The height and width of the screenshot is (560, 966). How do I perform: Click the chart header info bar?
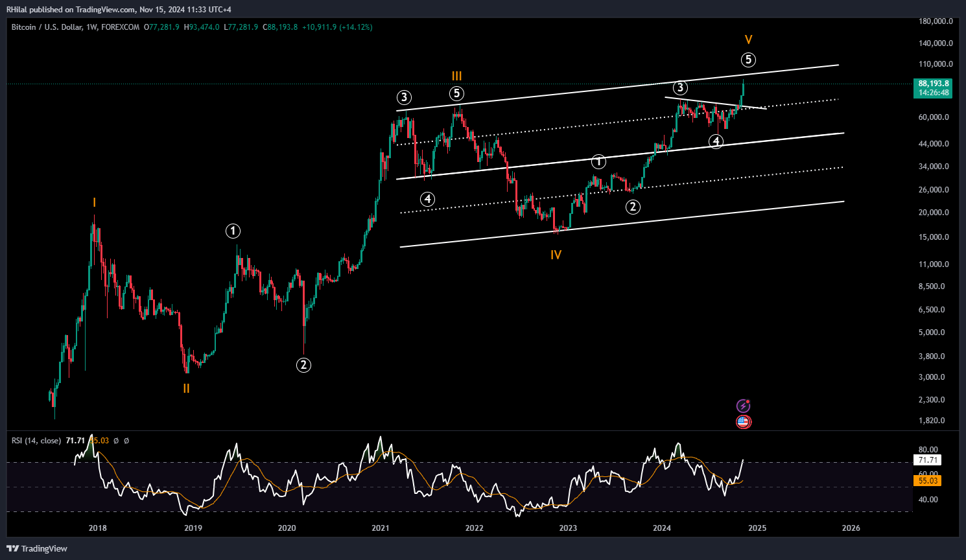[194, 27]
